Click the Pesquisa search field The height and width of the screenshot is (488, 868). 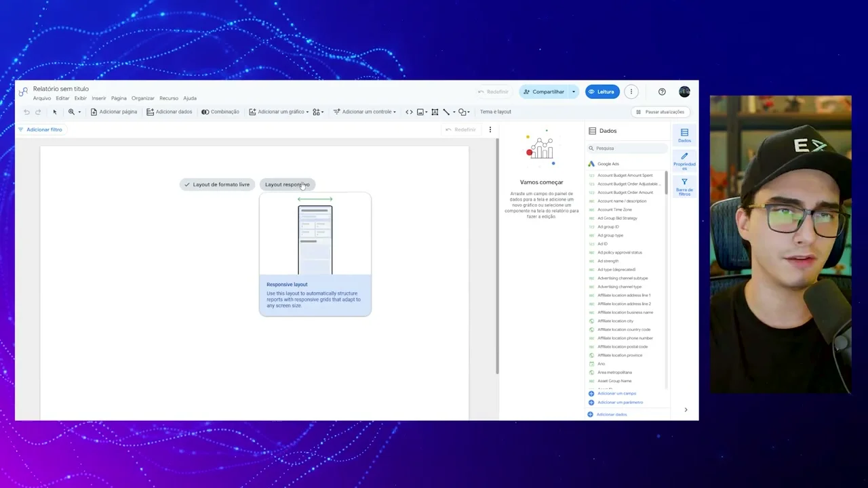pos(627,148)
